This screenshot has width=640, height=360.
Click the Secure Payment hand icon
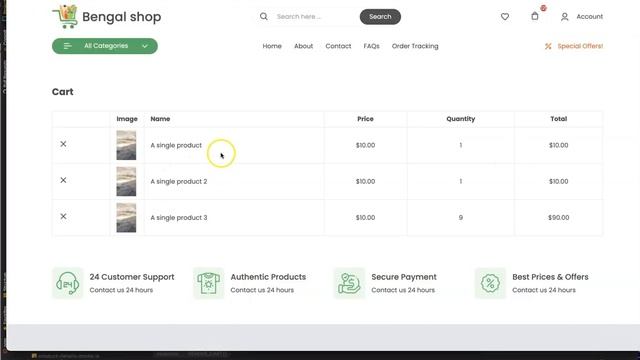[x=349, y=283]
